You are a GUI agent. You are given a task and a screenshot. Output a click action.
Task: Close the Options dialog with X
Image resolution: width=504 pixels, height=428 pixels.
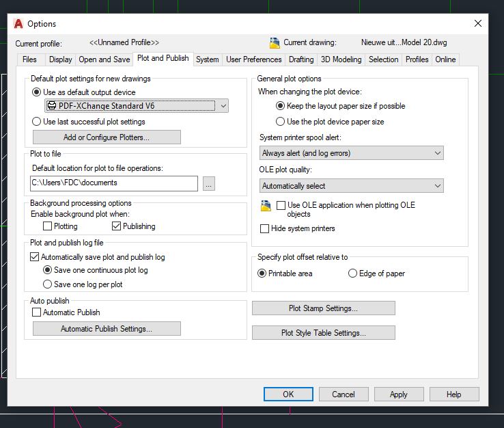[477, 23]
